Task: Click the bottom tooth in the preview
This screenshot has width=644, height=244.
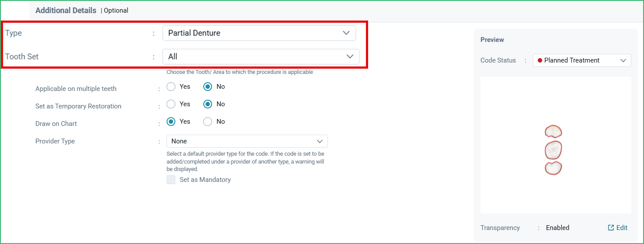Action: point(553,168)
